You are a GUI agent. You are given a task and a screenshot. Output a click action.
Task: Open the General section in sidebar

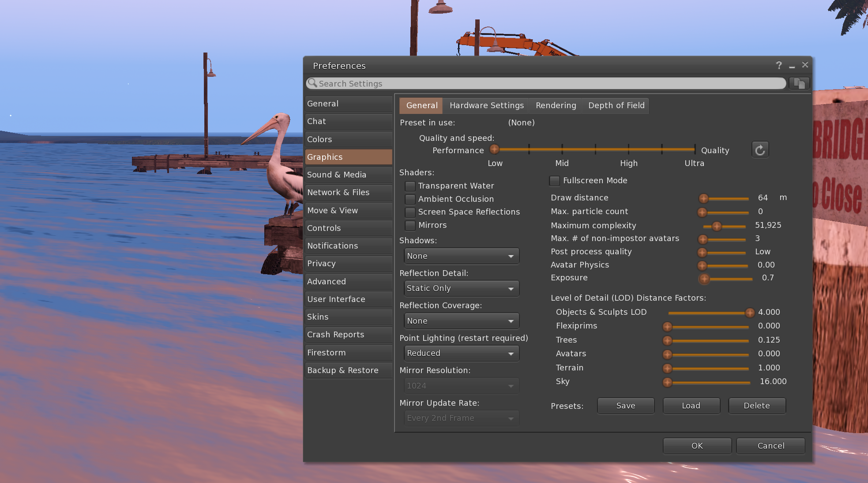348,104
